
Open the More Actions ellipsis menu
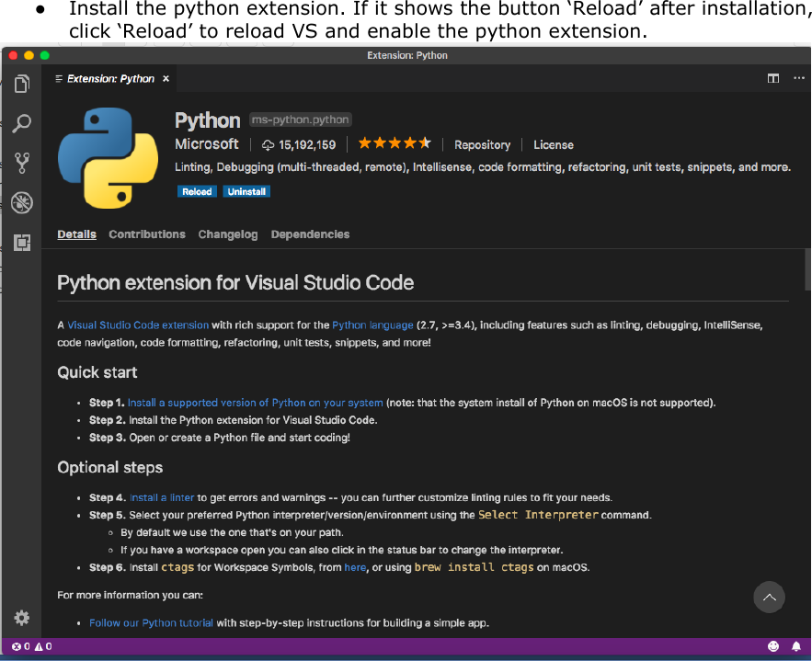pyautogui.click(x=798, y=79)
